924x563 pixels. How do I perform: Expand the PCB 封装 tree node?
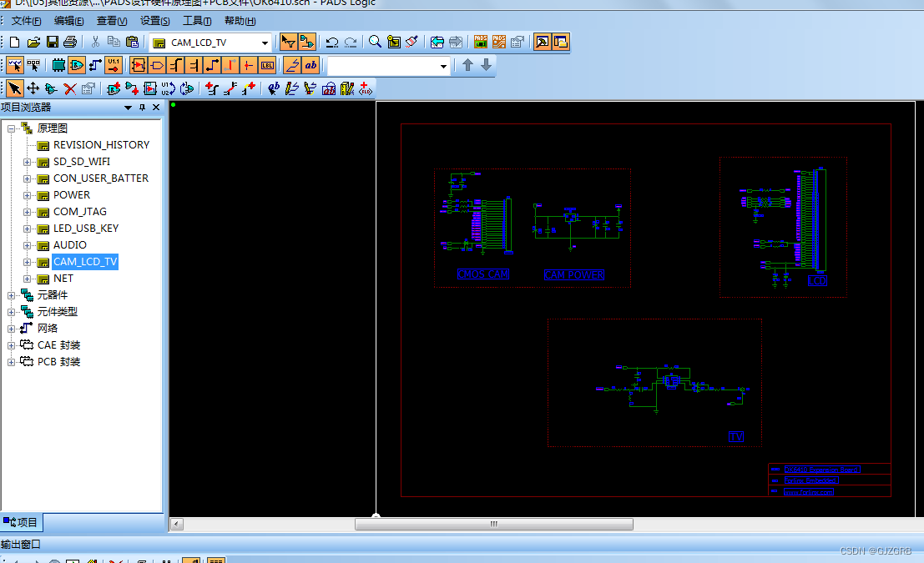[x=11, y=362]
